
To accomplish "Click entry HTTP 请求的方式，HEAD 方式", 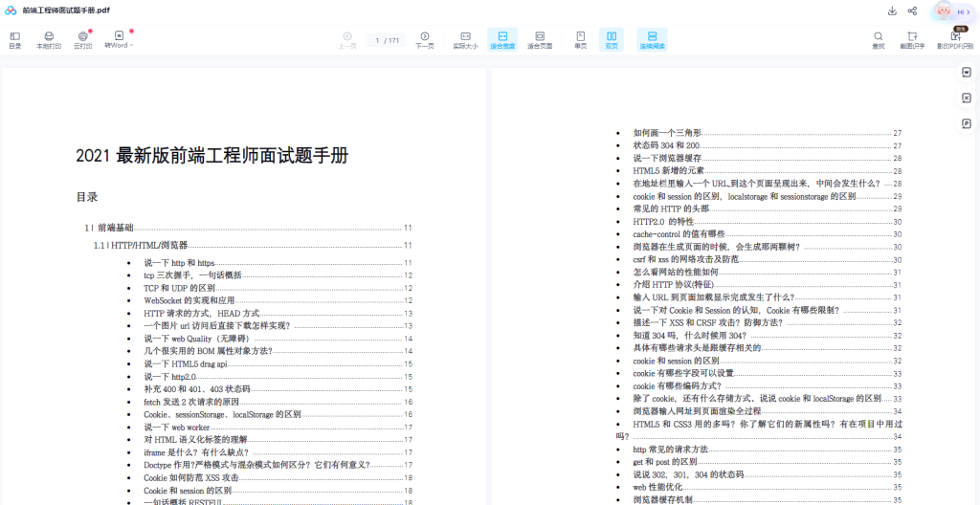I will click(x=278, y=313).
